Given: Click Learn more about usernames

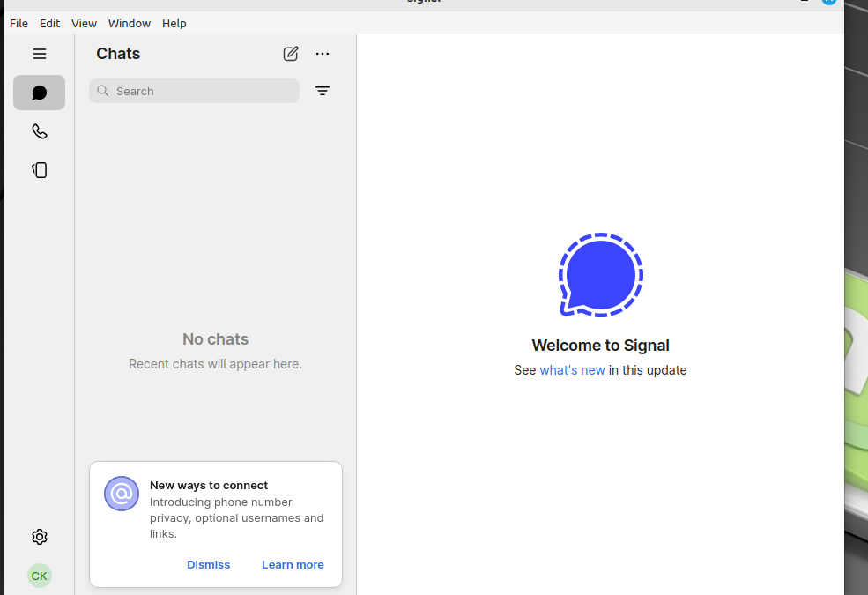Looking at the screenshot, I should click(293, 564).
